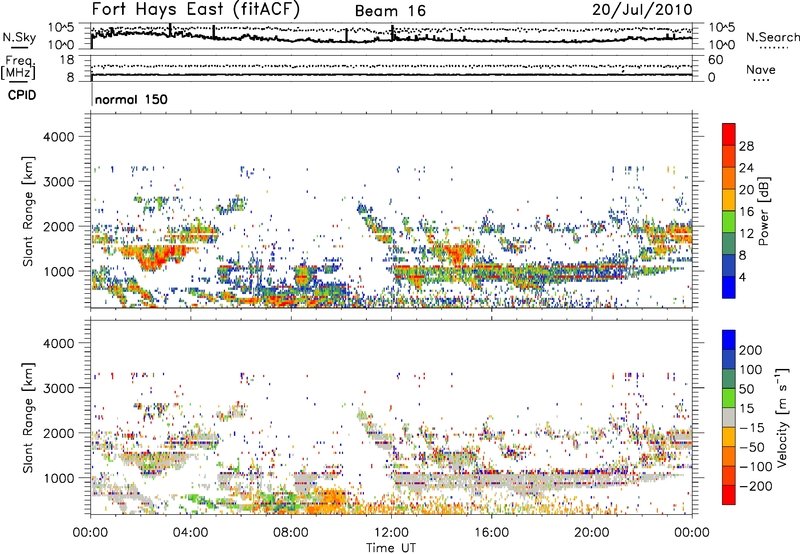Pick the blue top segment of velocity colorbar
800x554 pixels.
coord(729,340)
